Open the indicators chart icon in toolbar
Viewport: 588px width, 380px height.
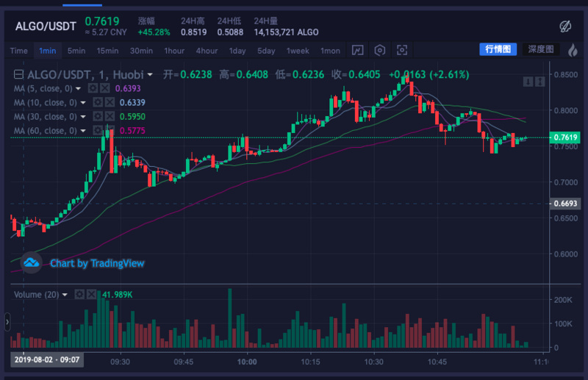357,50
